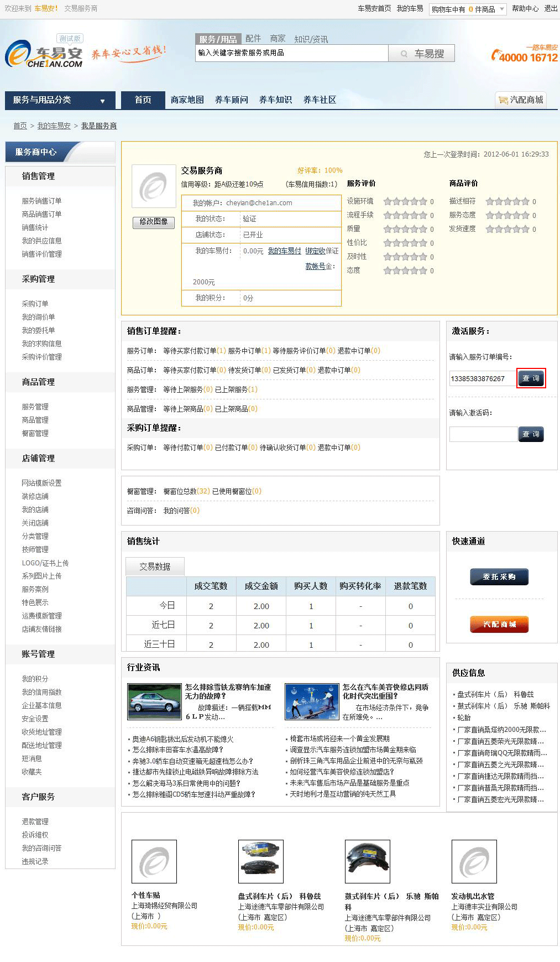The height and width of the screenshot is (962, 560).
Task: Click the 态度 star rating
Action: [405, 271]
